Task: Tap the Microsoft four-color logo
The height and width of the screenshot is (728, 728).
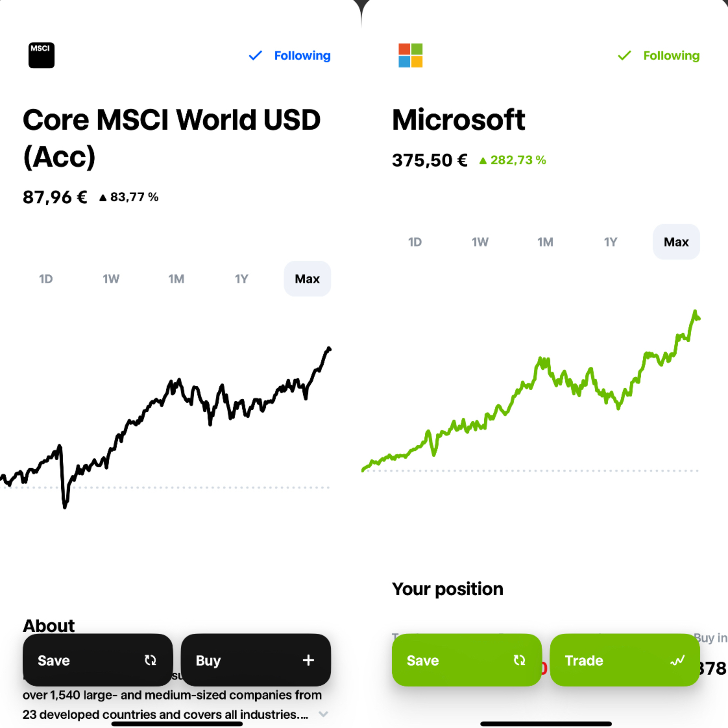Action: point(410,55)
